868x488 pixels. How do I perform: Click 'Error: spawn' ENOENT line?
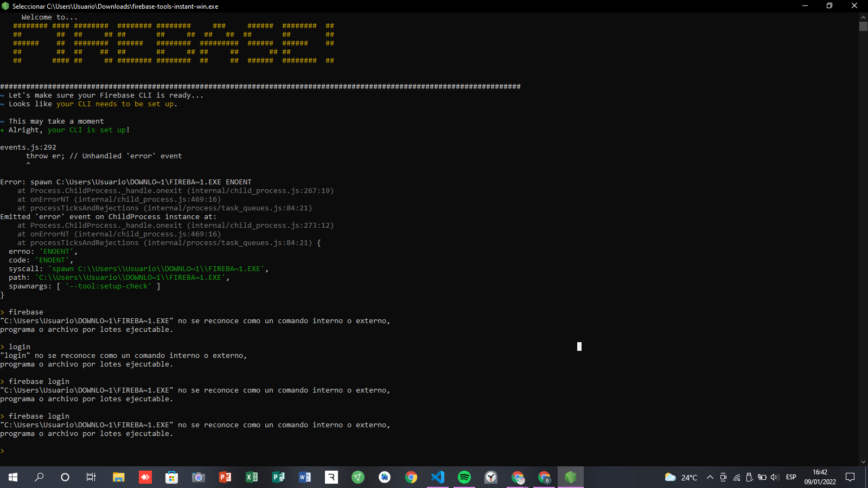click(x=126, y=182)
